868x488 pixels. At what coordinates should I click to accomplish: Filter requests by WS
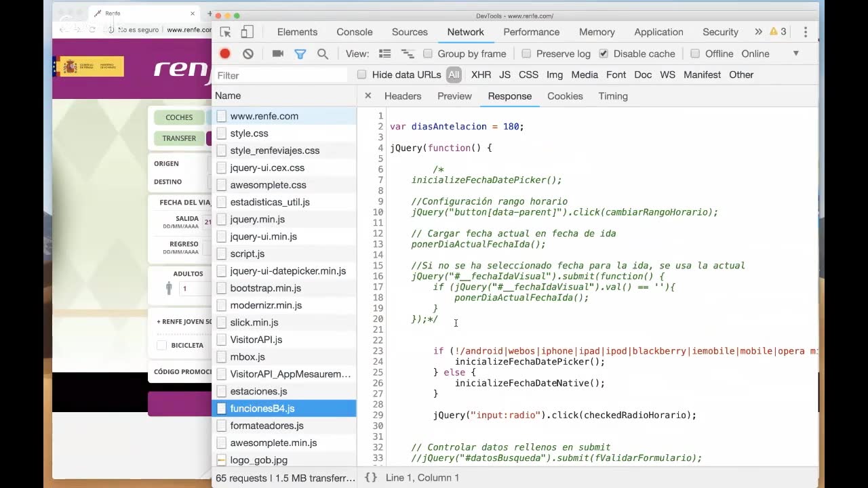[x=668, y=75]
